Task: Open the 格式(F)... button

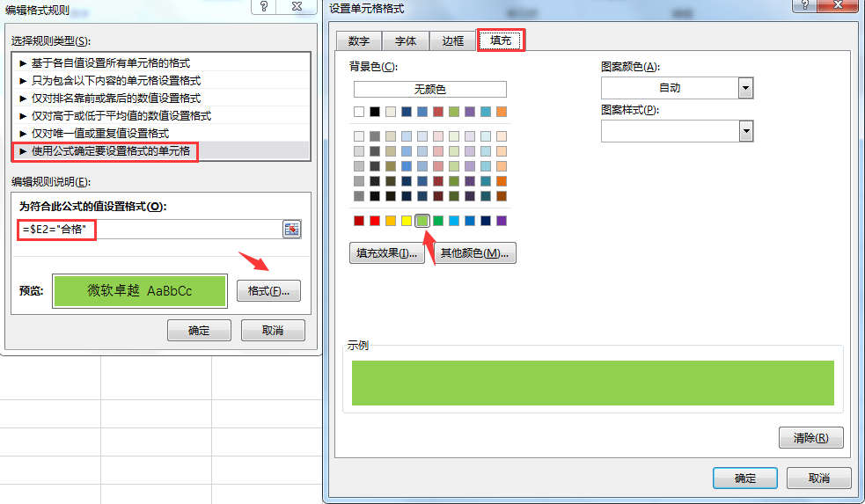Action: coord(268,290)
